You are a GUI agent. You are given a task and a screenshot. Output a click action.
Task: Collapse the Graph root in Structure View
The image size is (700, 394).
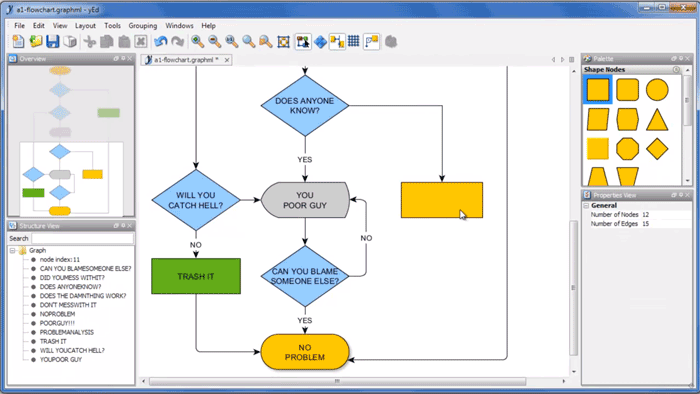coord(12,250)
